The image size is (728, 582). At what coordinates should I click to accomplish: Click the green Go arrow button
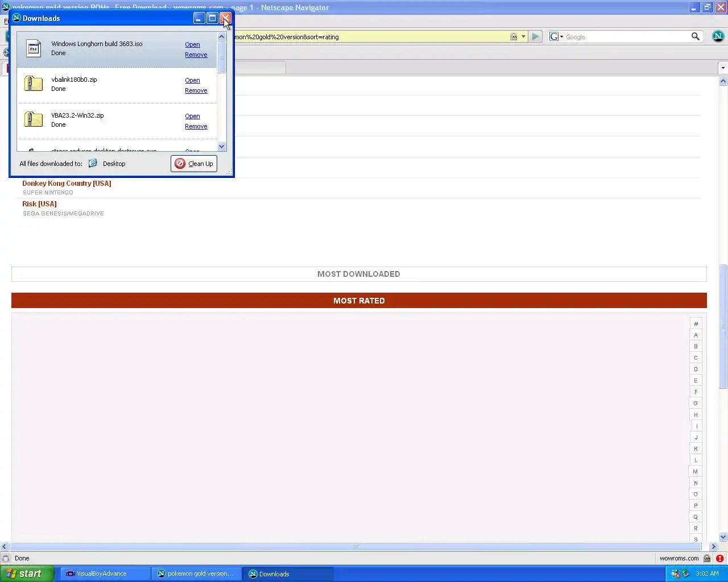pyautogui.click(x=535, y=36)
